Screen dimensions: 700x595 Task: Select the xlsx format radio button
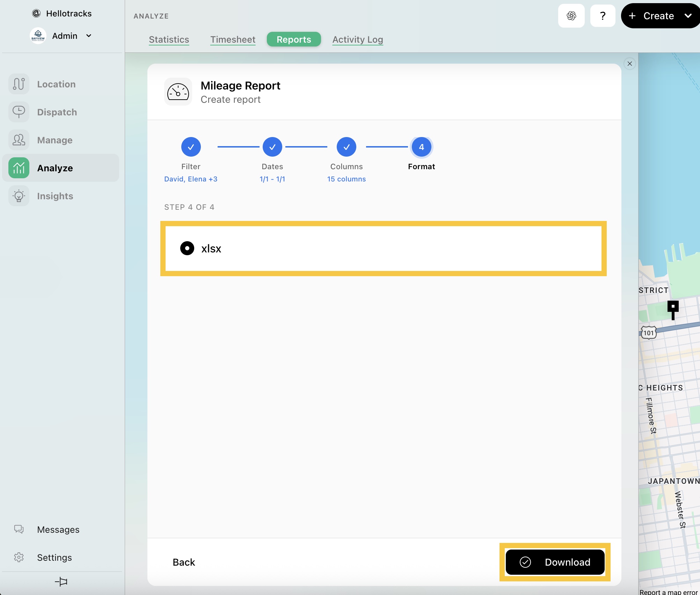tap(187, 248)
